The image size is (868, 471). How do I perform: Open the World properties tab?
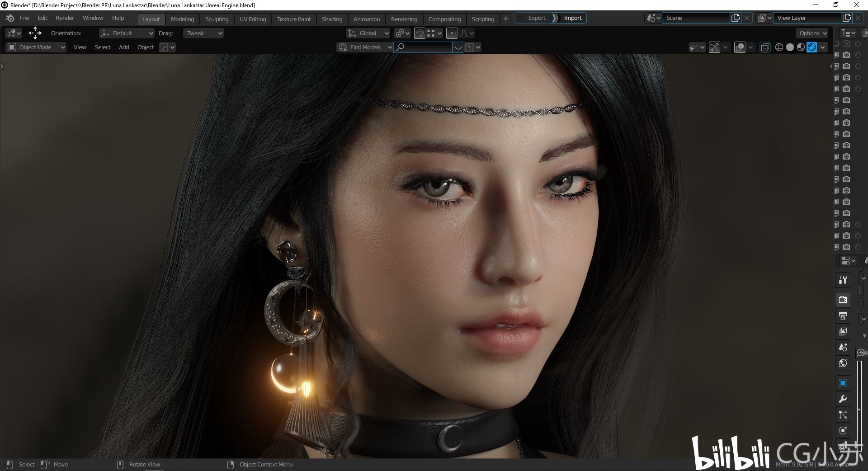tap(843, 363)
